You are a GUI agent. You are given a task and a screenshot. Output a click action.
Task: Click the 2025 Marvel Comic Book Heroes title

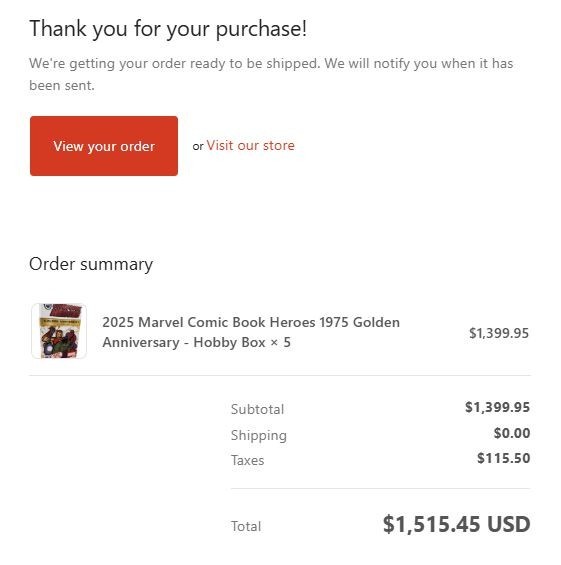pos(251,332)
